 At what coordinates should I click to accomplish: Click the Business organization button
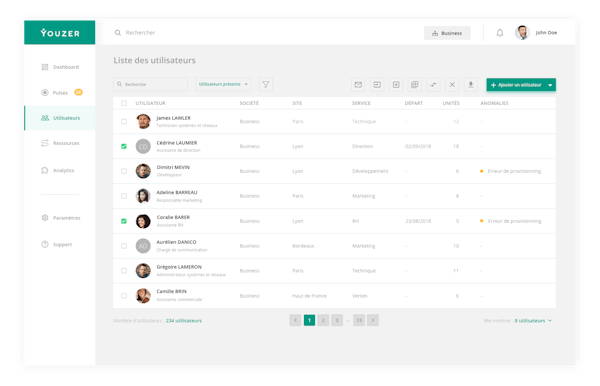point(447,33)
